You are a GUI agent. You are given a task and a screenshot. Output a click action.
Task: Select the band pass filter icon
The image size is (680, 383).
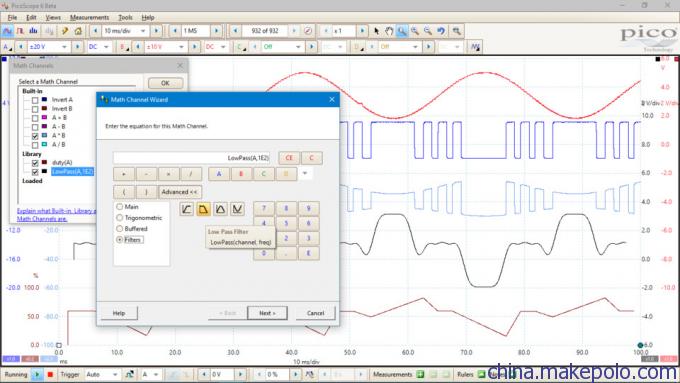220,209
